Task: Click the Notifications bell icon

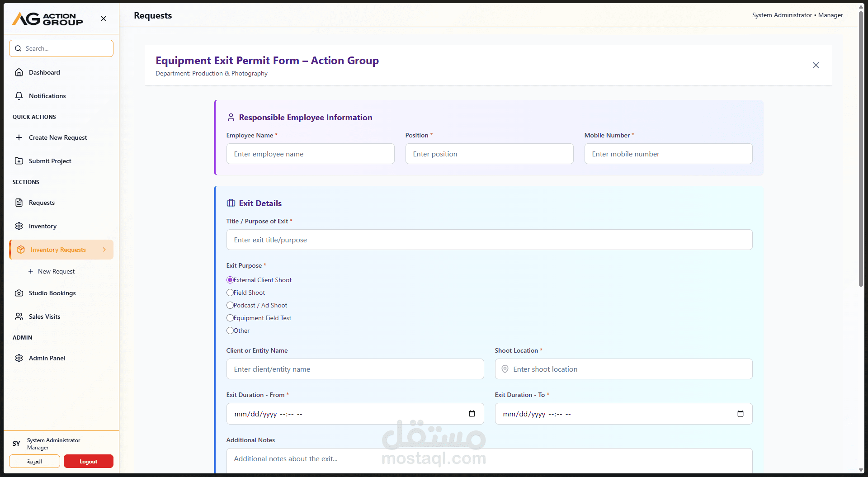Action: pos(19,96)
